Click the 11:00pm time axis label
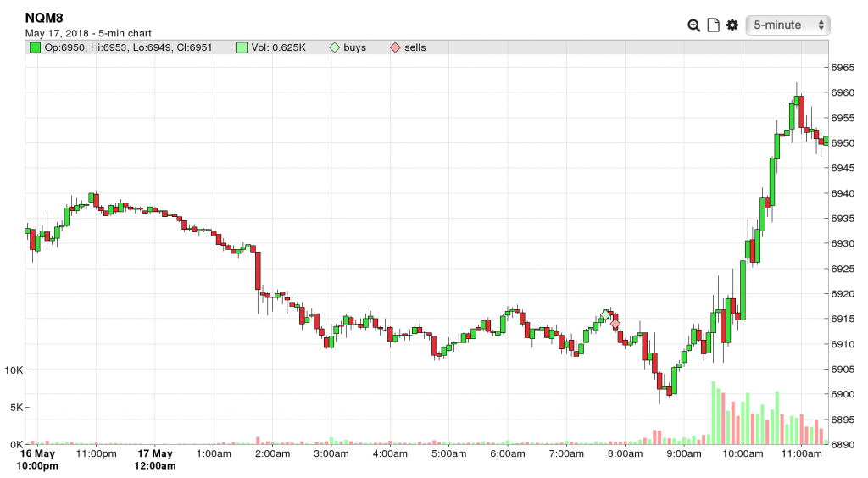Viewport: 868px width, 478px height. [97, 453]
